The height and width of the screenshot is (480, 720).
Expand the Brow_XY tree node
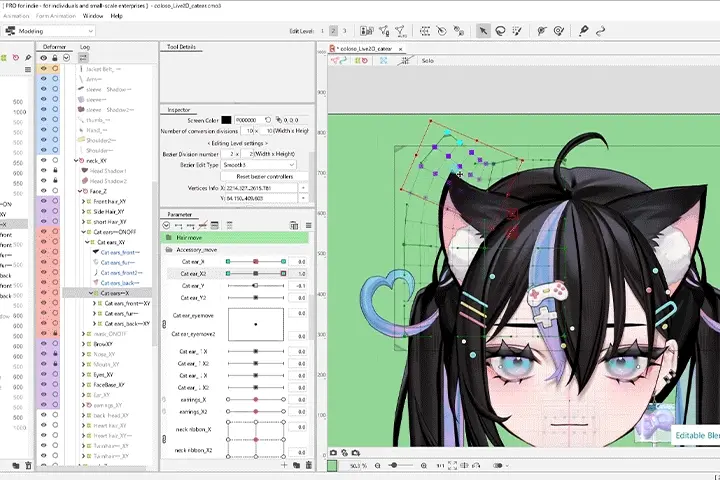pos(83,344)
